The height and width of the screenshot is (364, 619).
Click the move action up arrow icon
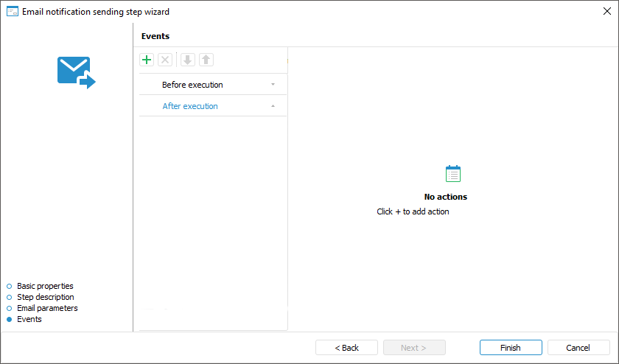tap(206, 60)
